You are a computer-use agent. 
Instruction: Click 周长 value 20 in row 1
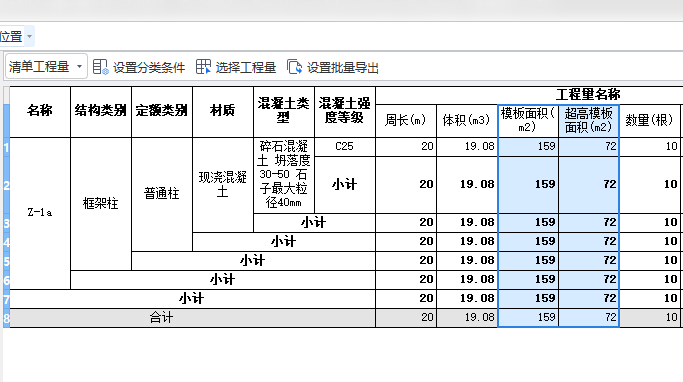tap(406, 147)
